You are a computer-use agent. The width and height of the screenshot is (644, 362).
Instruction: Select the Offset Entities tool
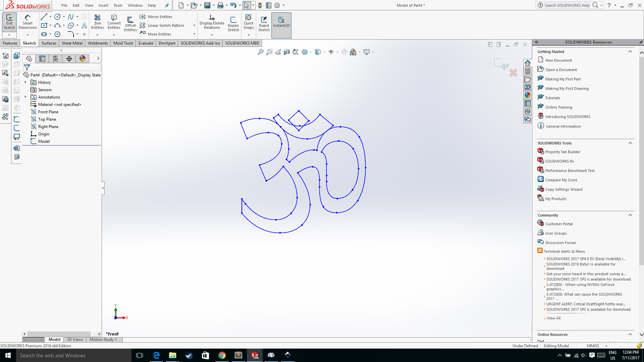click(x=130, y=24)
